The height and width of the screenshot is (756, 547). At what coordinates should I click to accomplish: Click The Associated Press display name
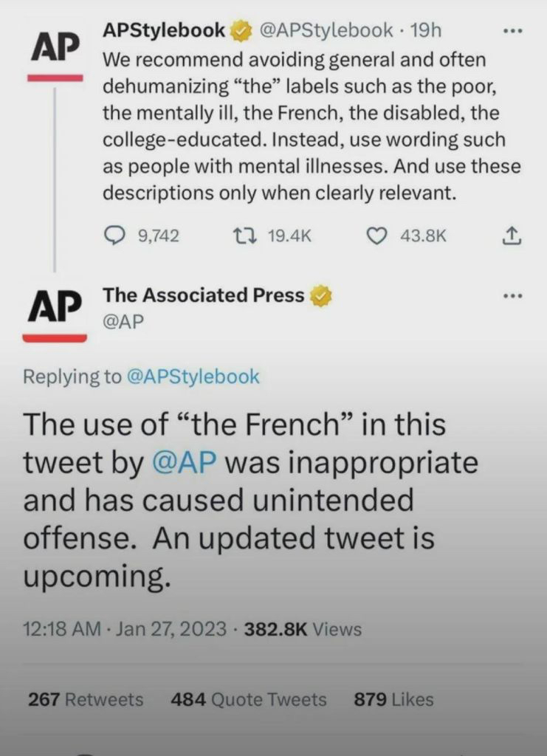click(203, 295)
